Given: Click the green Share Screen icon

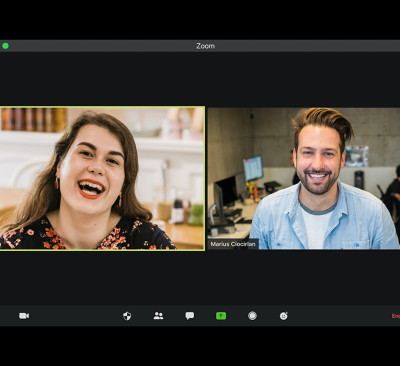Looking at the screenshot, I should click(221, 316).
